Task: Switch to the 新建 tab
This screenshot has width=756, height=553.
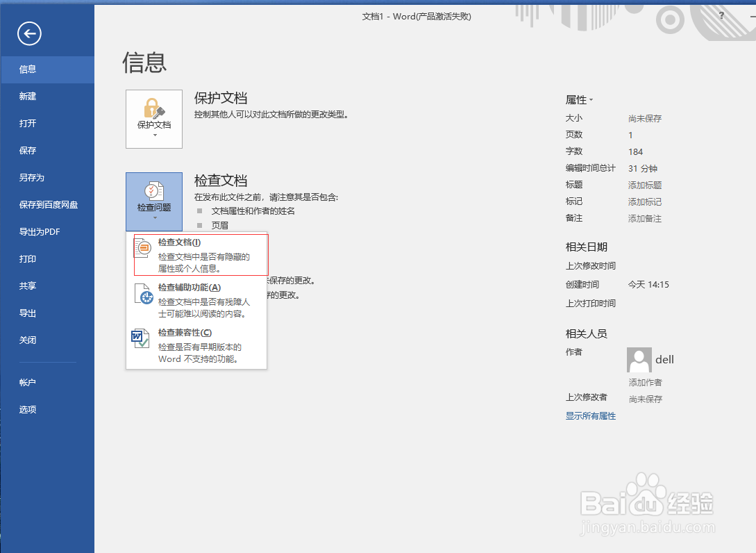Action: (x=28, y=96)
